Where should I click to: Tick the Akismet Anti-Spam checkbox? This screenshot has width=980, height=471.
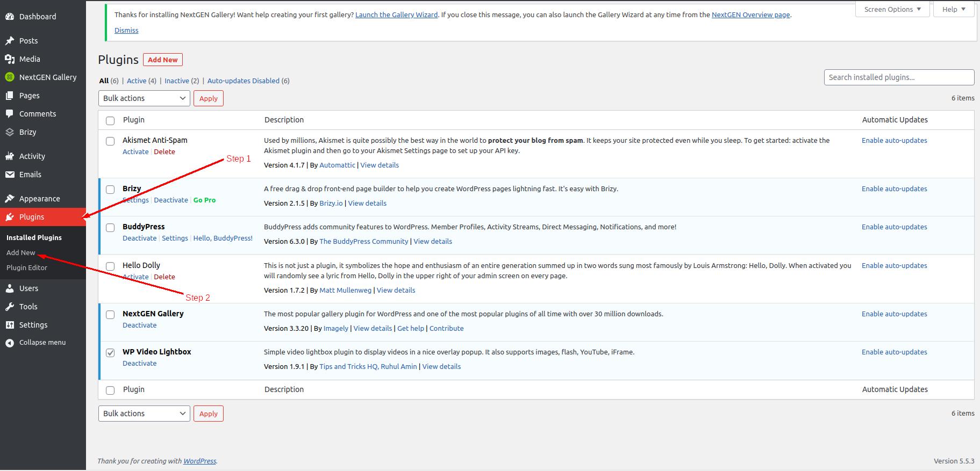click(x=110, y=141)
